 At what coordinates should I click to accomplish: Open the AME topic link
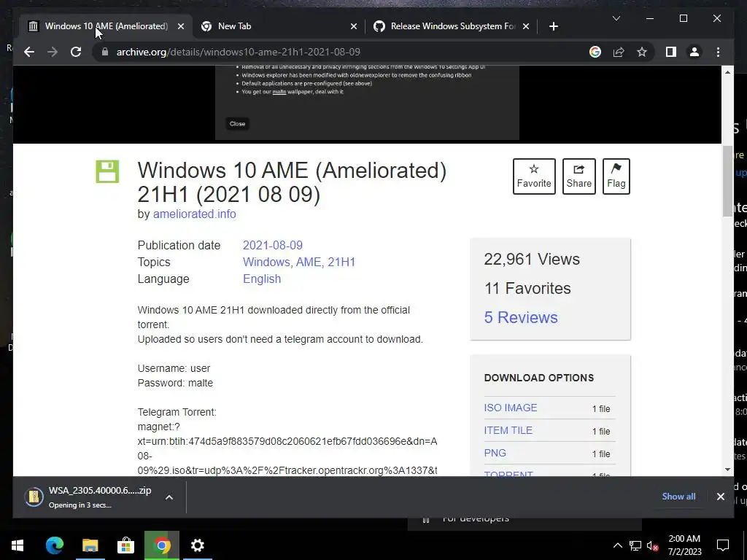[309, 262]
